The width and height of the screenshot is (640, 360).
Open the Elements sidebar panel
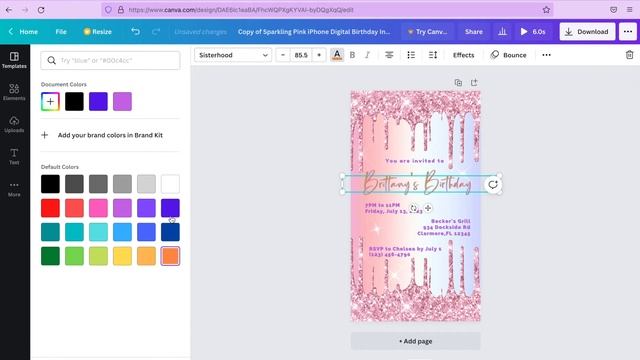(14, 92)
